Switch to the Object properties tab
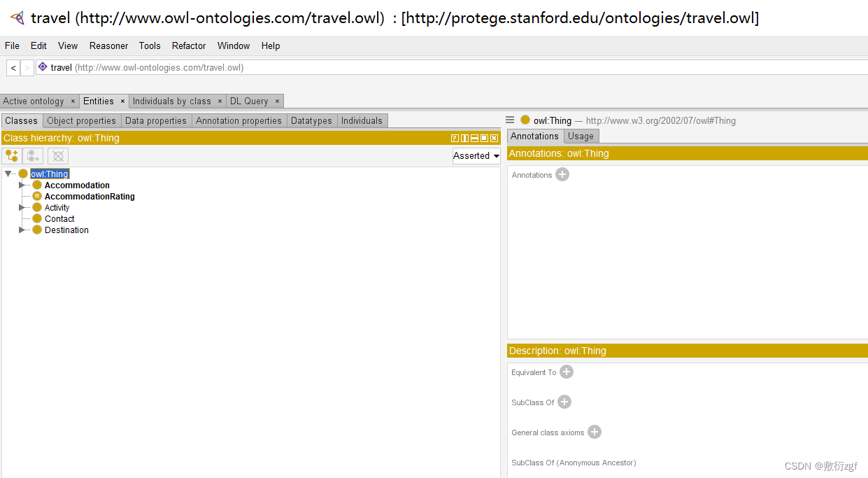This screenshot has width=868, height=478. 82,120
